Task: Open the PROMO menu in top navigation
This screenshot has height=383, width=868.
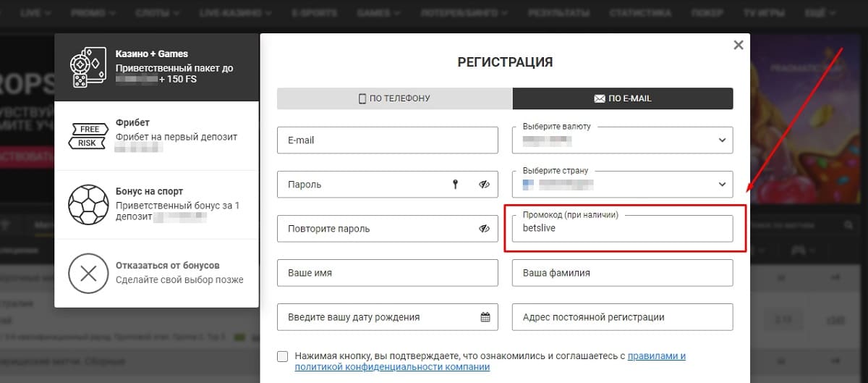Action: (93, 13)
